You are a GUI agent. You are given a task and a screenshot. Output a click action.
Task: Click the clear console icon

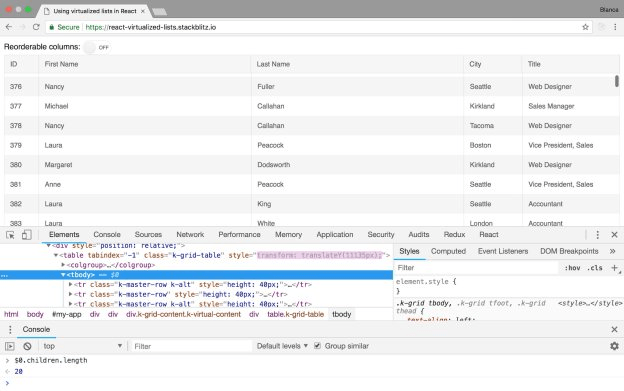tap(27, 346)
